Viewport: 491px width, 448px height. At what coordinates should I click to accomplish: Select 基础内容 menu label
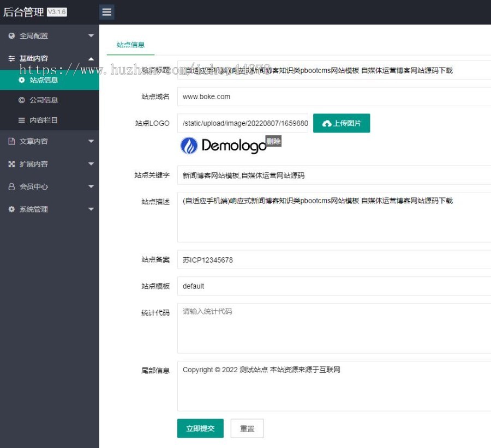pyautogui.click(x=34, y=58)
